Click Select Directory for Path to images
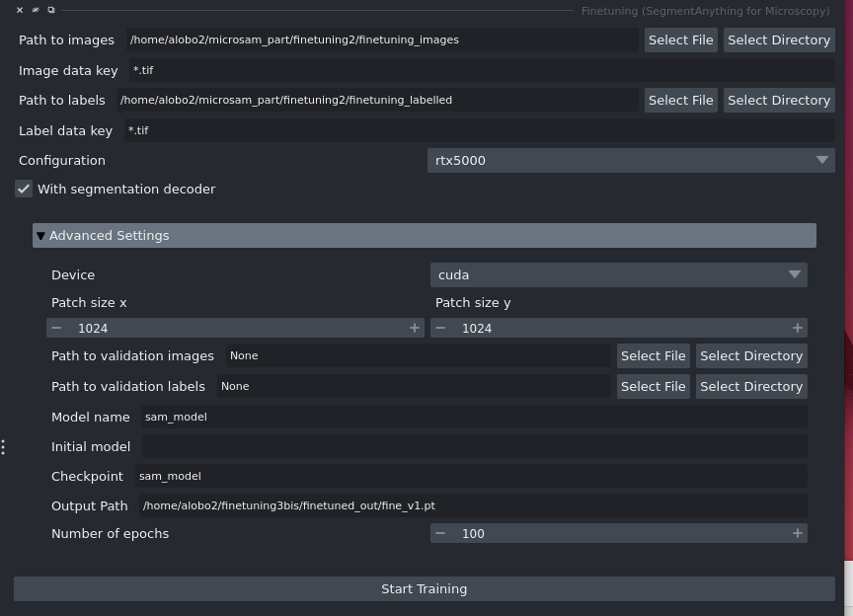The image size is (853, 616). coord(778,39)
